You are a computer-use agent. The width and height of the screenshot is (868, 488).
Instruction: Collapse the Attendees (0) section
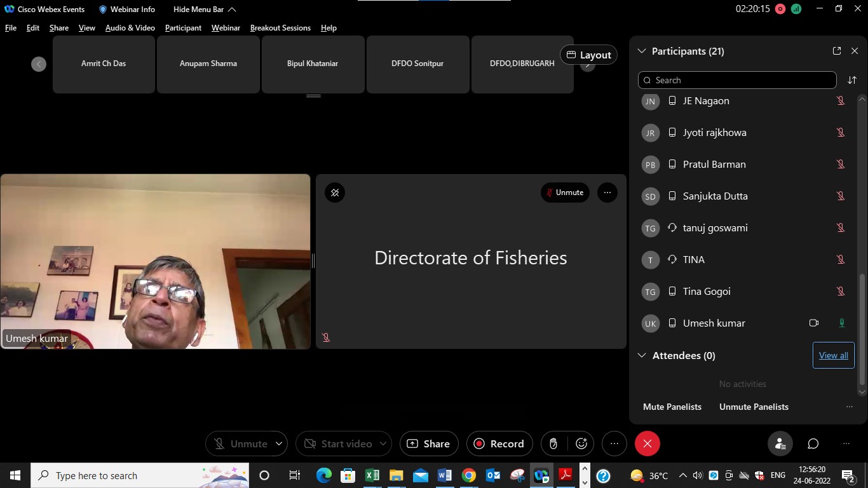642,355
